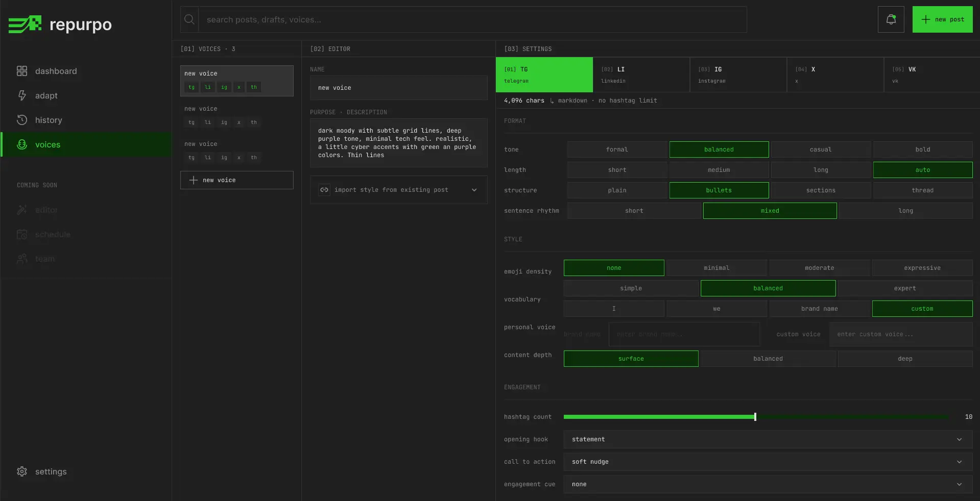Set length to short
This screenshot has height=501, width=980.
coord(617,170)
